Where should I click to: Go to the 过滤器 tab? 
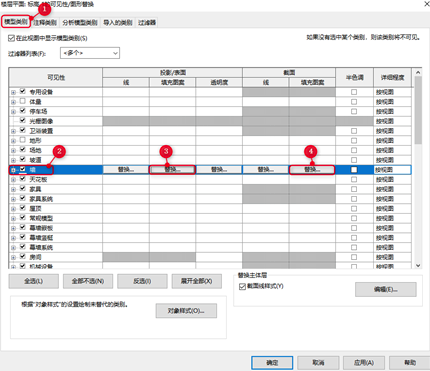(147, 22)
